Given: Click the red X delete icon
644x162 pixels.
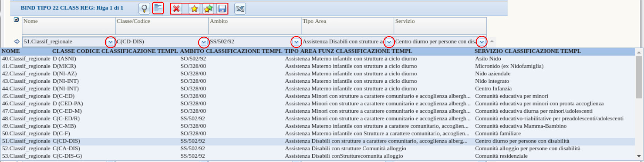Looking at the screenshot, I should tap(176, 9).
